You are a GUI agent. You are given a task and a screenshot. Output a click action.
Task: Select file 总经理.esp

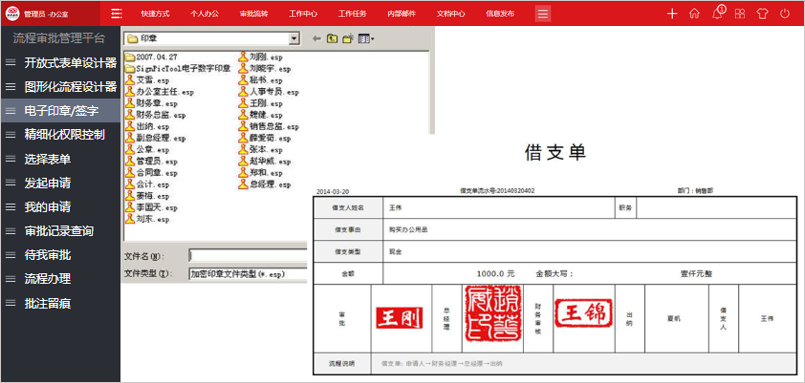264,184
